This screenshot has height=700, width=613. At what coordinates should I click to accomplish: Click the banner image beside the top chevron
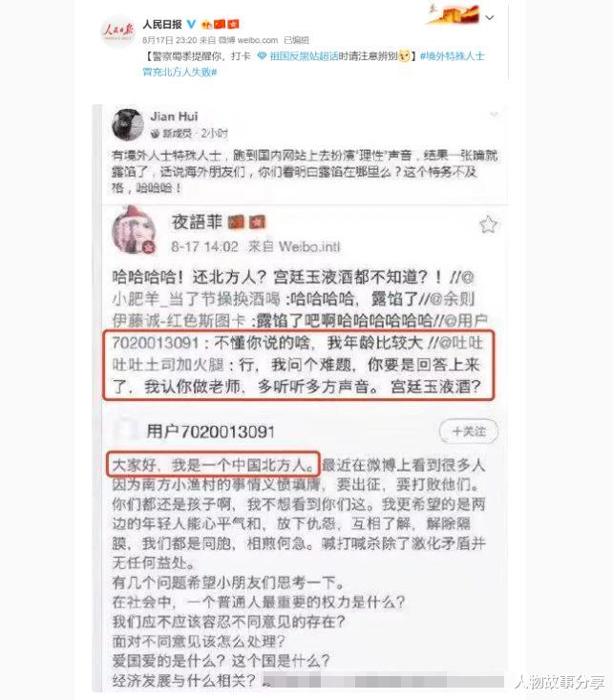click(454, 14)
